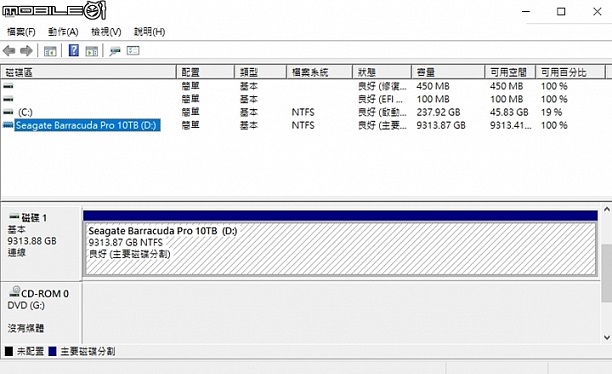Image resolution: width=612 pixels, height=374 pixels.
Task: Click the disk connection settings toolbar icon
Action: click(x=115, y=51)
